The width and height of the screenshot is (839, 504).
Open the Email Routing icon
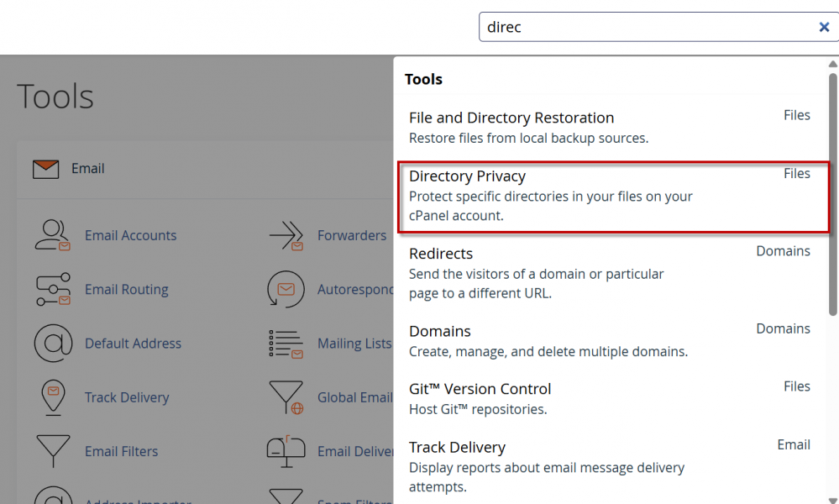53,289
